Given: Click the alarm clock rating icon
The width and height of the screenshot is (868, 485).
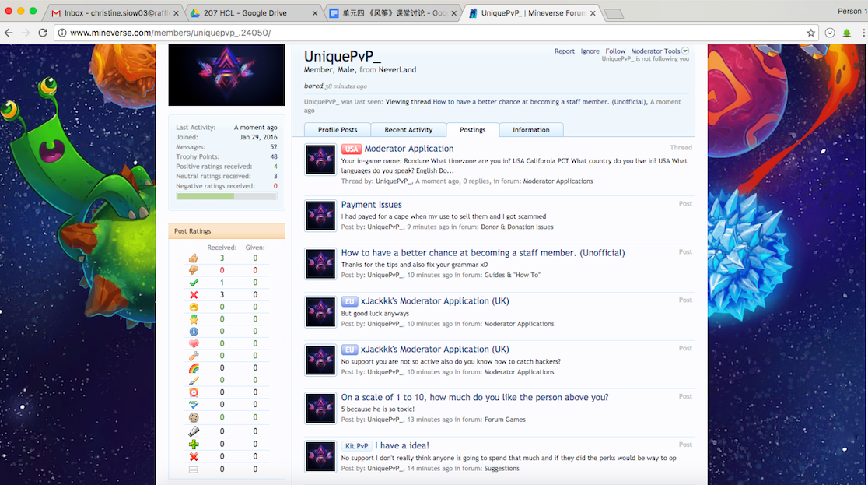Looking at the screenshot, I should pos(193,392).
